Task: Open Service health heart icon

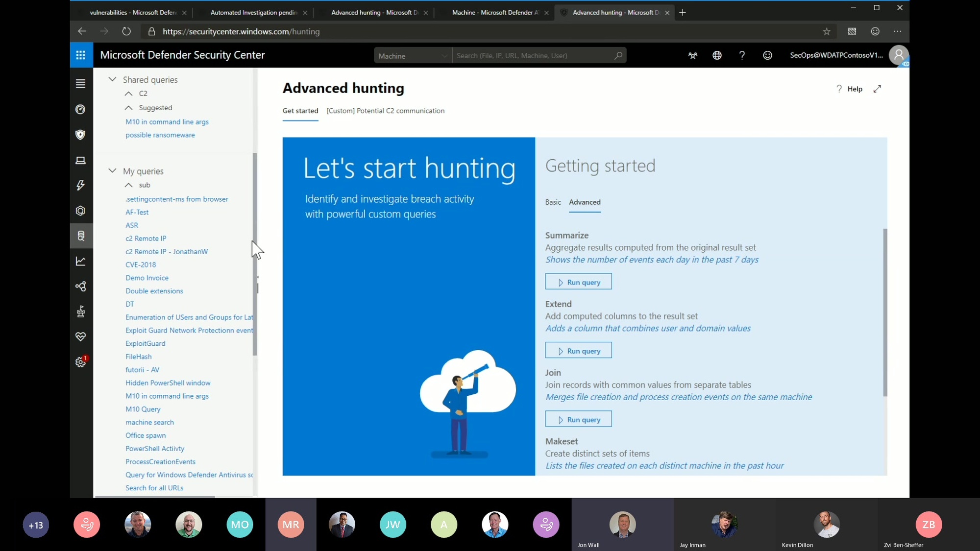Action: point(81,337)
